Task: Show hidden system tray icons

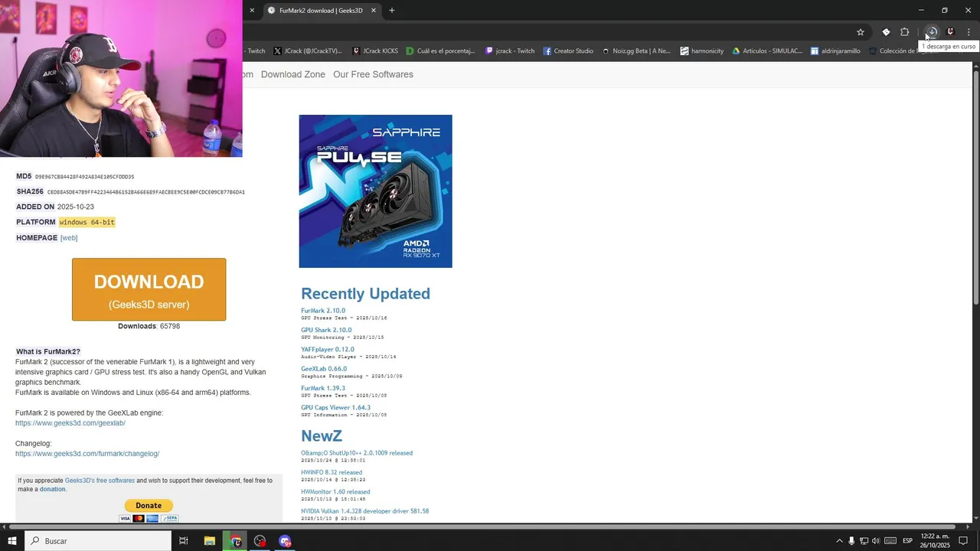Action: tap(839, 541)
